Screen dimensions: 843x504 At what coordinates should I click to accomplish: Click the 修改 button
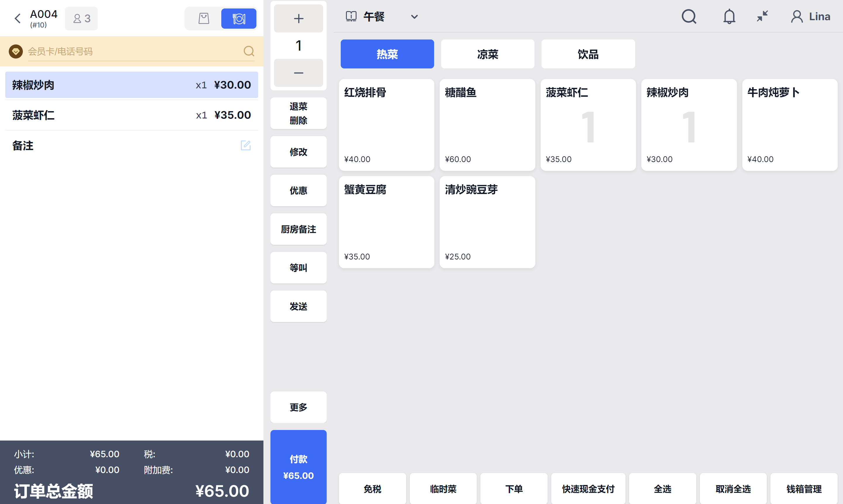(x=298, y=152)
